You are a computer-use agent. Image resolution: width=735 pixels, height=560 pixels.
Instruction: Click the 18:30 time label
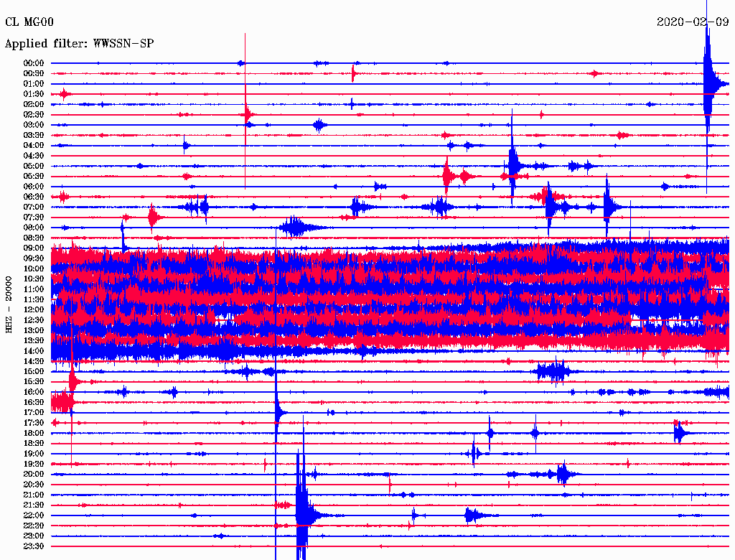tap(34, 444)
